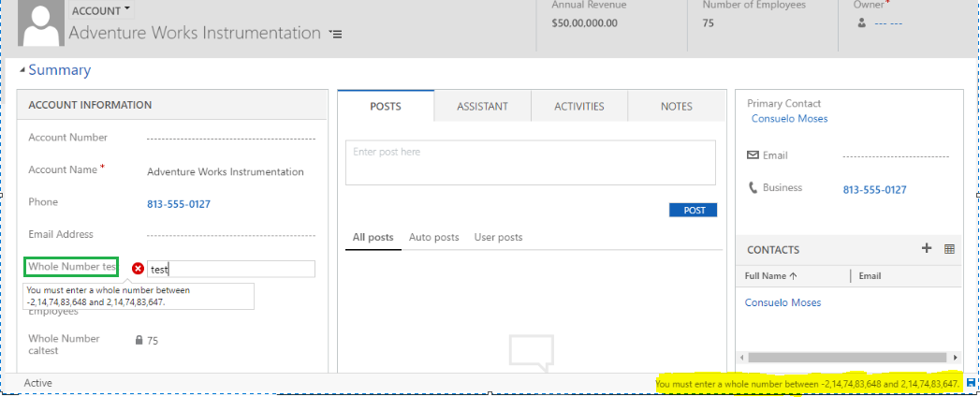Click the Whole Number caltest value 75
Viewport: 980px width, 397px height.
pos(153,341)
